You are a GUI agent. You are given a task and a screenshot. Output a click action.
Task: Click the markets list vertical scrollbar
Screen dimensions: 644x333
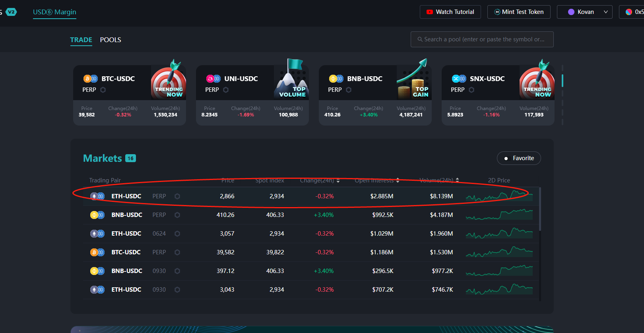539,209
